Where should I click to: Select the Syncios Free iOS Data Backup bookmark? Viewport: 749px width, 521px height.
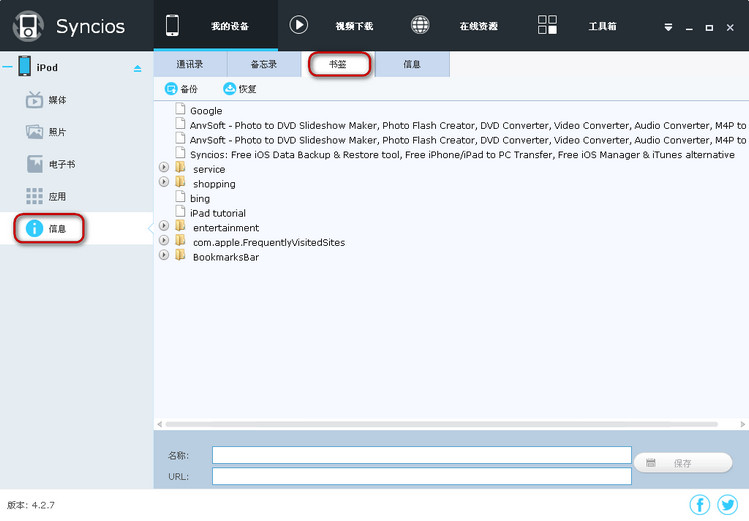[x=462, y=155]
